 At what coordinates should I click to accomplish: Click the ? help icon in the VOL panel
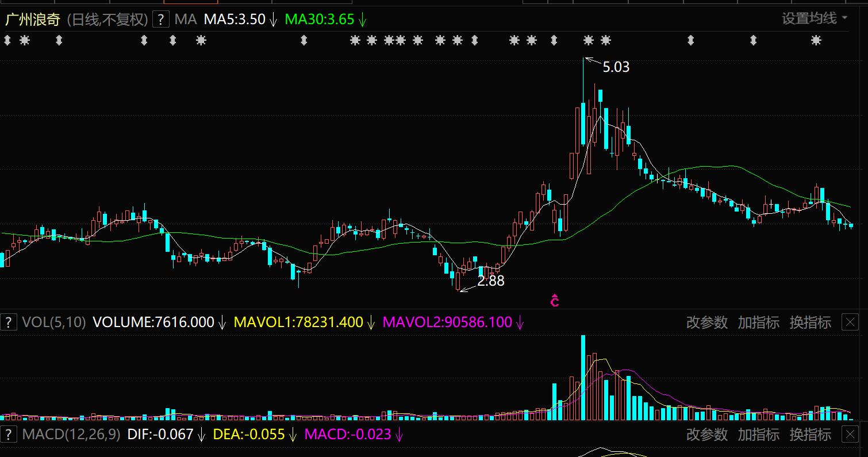[x=9, y=322]
